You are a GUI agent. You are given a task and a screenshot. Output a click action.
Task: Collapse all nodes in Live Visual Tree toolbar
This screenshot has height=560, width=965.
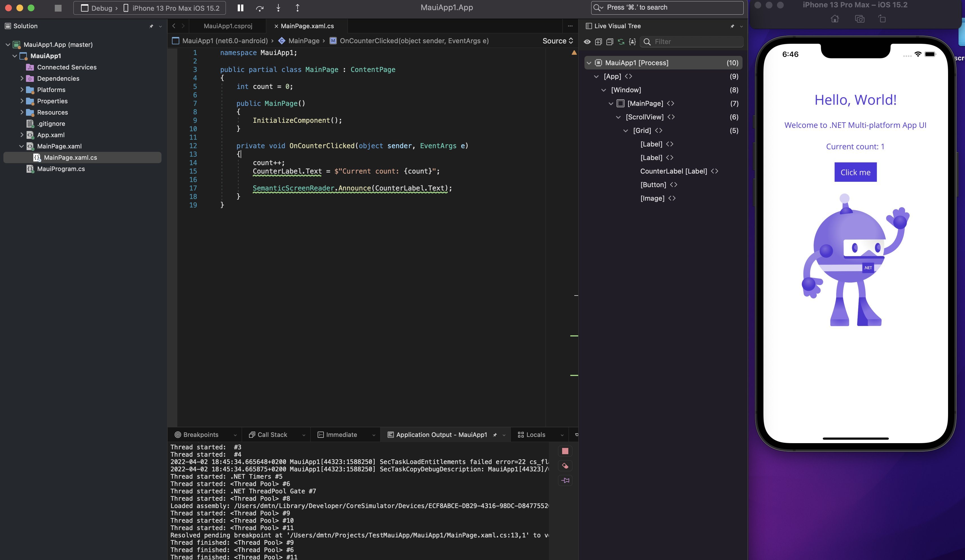610,42
